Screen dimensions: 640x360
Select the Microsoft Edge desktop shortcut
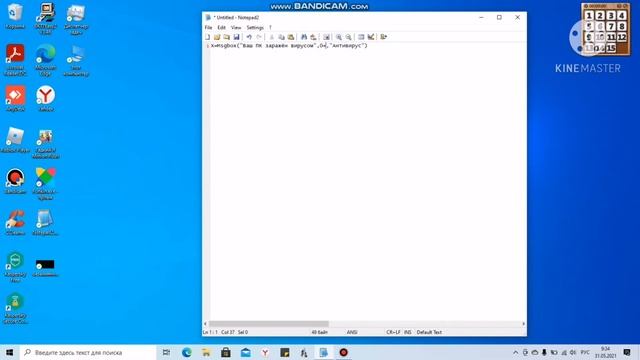pos(46,60)
